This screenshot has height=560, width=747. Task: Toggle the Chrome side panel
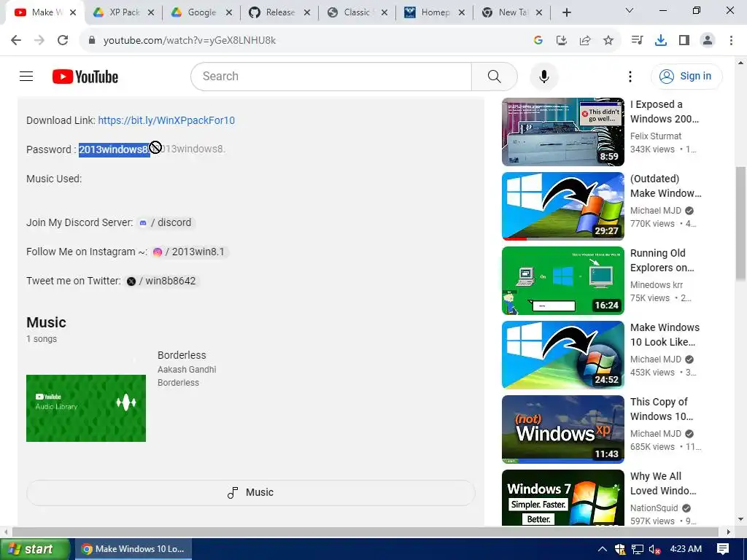coord(684,41)
